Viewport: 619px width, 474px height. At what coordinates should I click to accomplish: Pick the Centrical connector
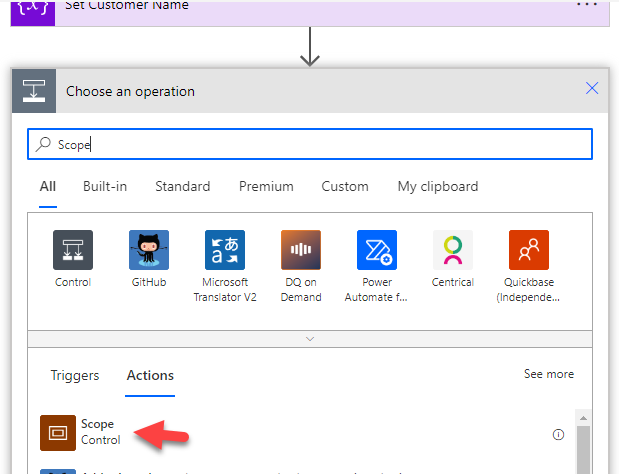point(453,250)
